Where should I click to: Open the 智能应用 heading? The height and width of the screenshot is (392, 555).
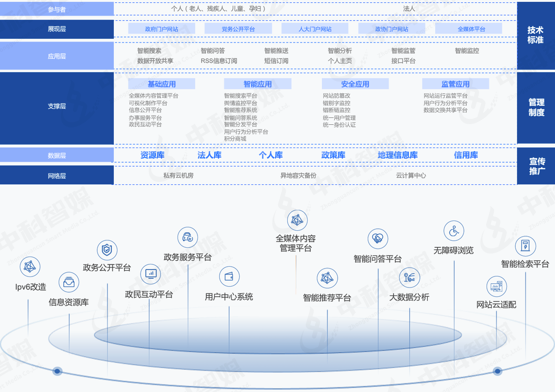(x=258, y=84)
